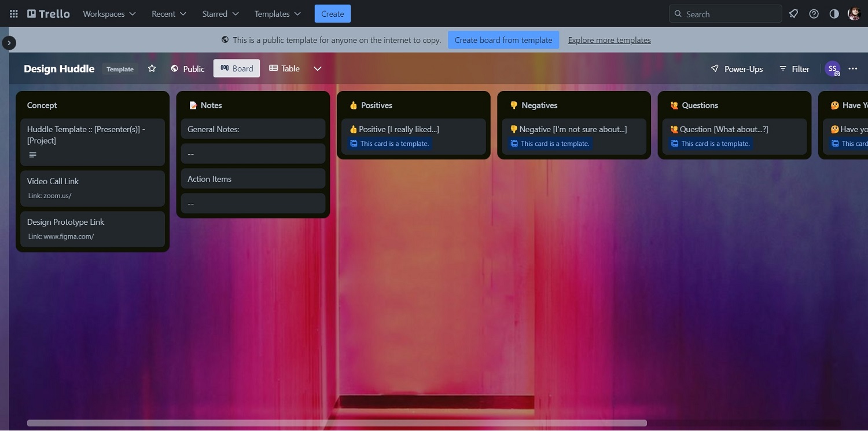Click the promotions tag icon near search

(x=793, y=13)
